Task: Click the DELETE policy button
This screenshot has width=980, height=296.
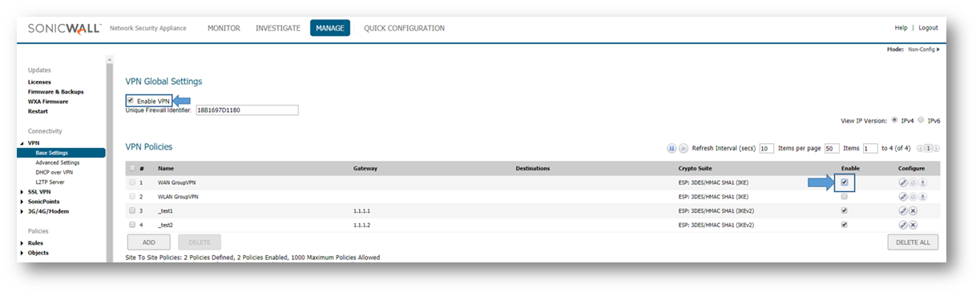Action: (x=200, y=242)
